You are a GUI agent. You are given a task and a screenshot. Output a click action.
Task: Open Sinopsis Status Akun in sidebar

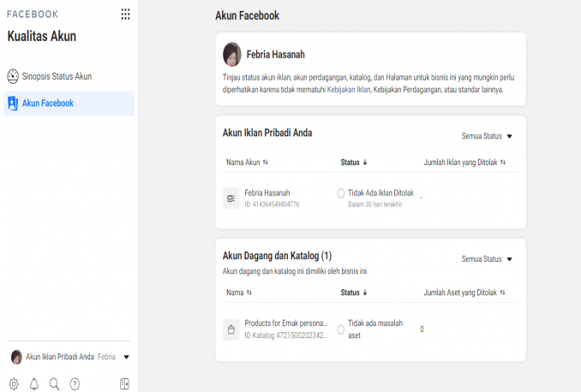(57, 76)
